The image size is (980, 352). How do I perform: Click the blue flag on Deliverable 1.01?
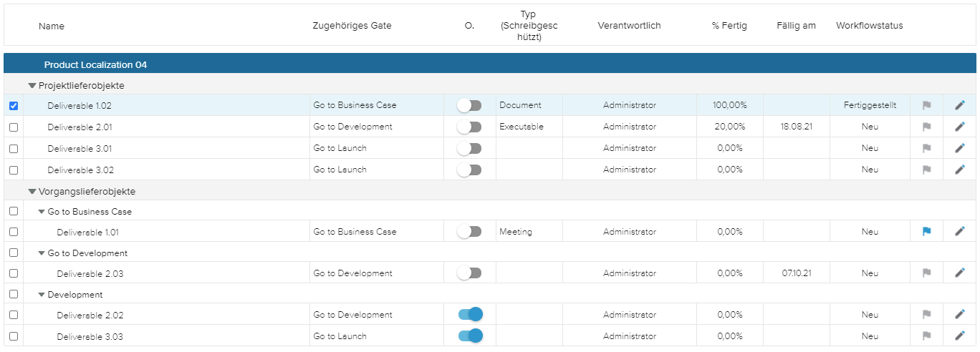click(927, 232)
